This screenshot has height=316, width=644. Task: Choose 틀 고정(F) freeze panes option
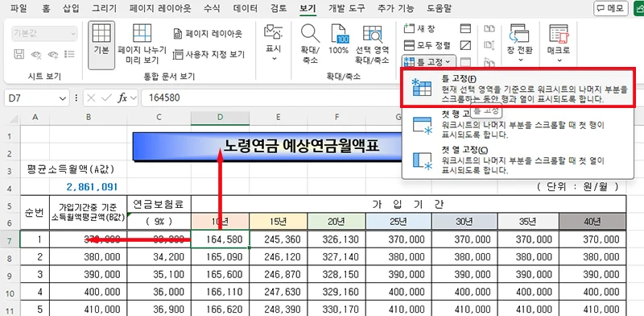[x=518, y=89]
